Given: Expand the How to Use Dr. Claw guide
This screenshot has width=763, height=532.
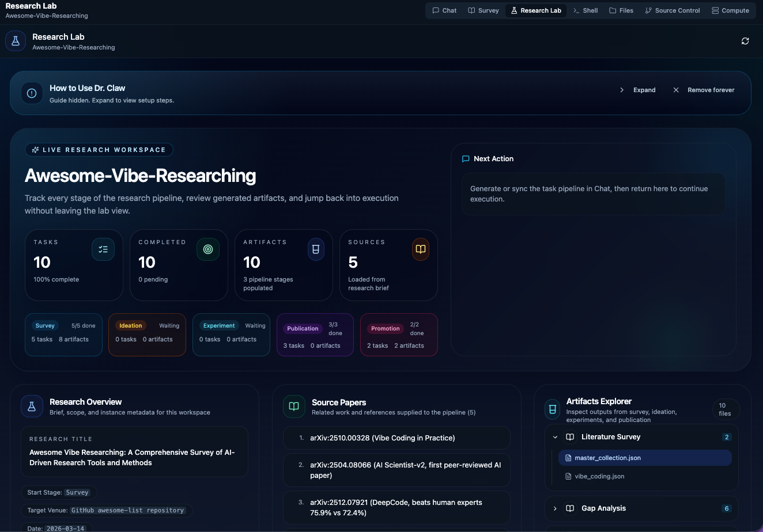Looking at the screenshot, I should pos(638,90).
